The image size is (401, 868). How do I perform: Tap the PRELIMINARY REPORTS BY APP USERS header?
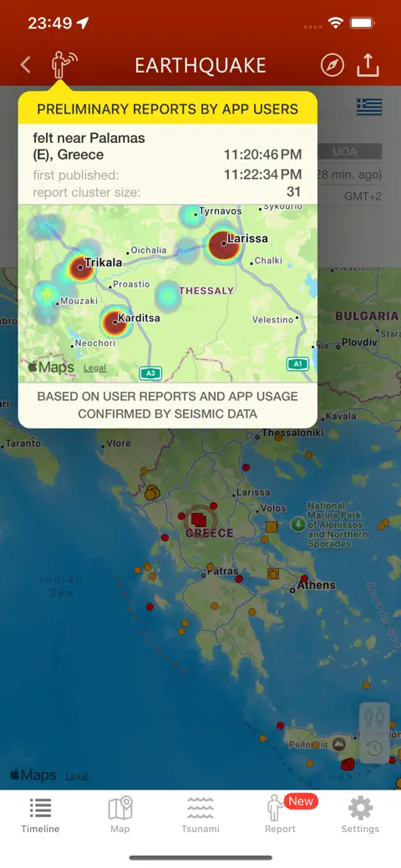[168, 109]
